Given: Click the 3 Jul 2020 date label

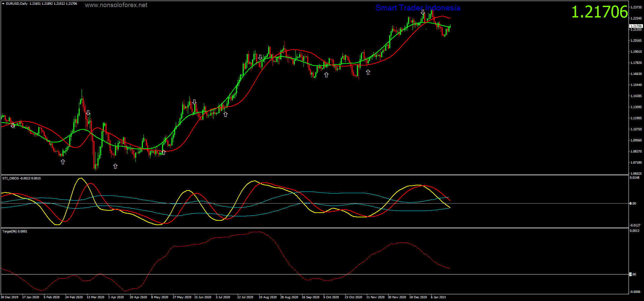Looking at the screenshot, I should click(223, 297).
